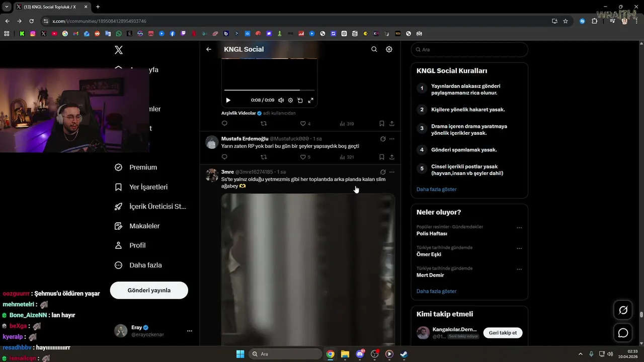Open Mustafa Erdemoğlu's profile name
Viewport: 644px width, 362px height.
pos(245,139)
